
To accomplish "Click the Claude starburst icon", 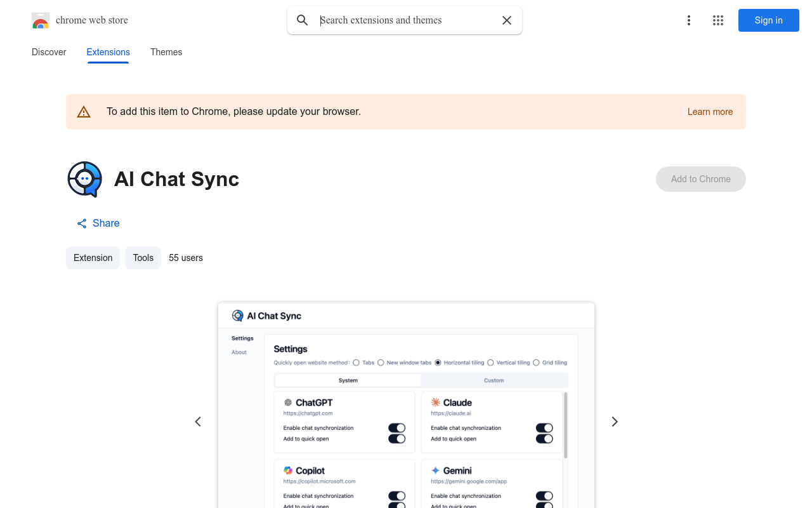I will click(x=436, y=403).
